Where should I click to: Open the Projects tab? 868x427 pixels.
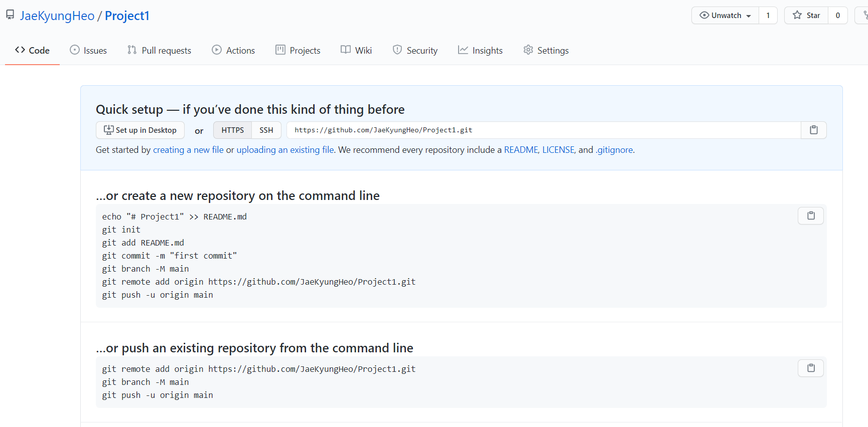(298, 50)
